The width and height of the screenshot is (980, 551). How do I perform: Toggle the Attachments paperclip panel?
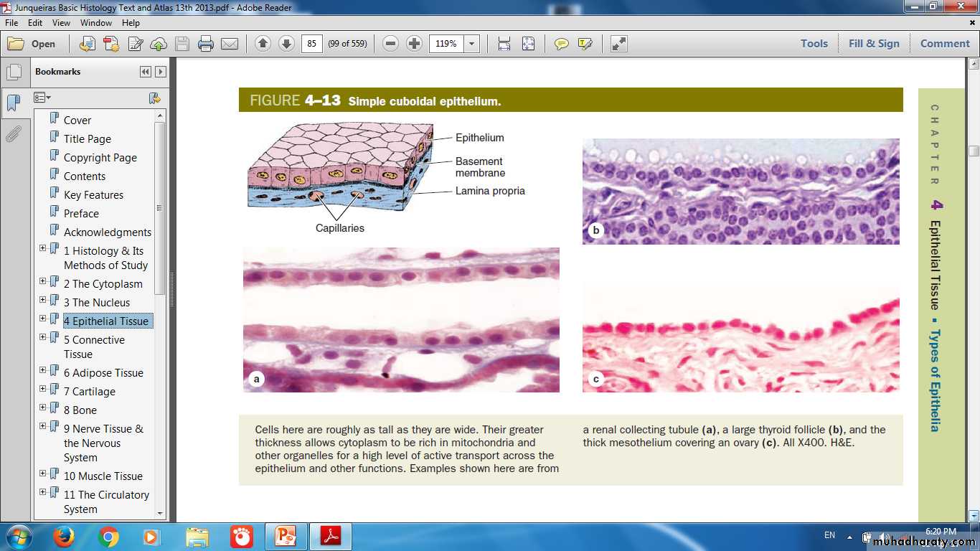click(x=14, y=134)
